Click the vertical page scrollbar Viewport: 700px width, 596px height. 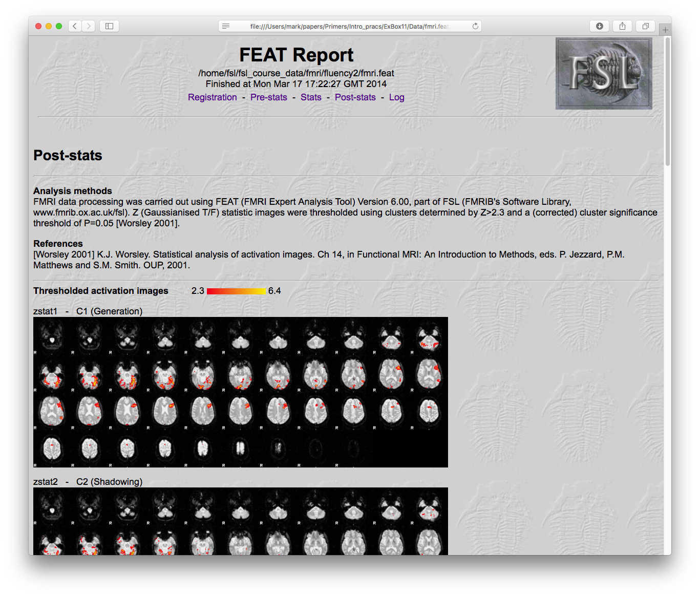(667, 101)
